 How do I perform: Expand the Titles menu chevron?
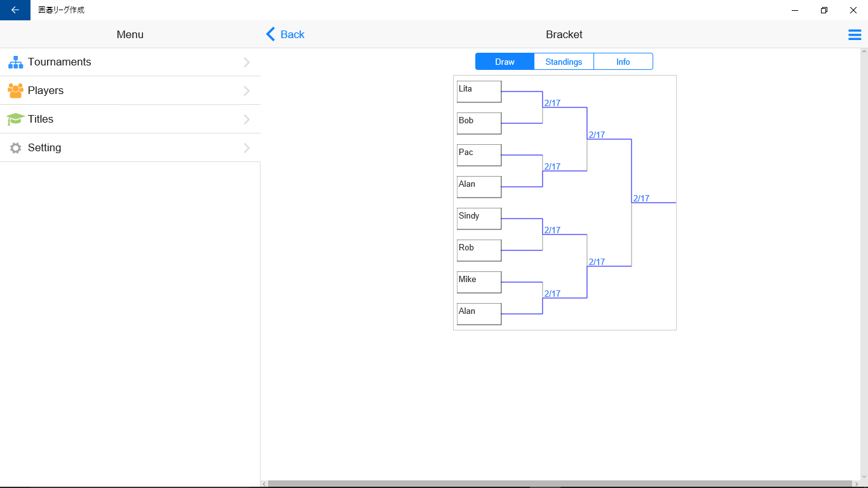(x=247, y=119)
